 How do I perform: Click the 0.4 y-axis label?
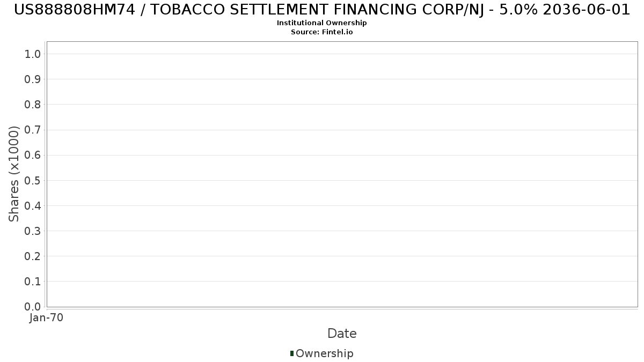pos(33,206)
